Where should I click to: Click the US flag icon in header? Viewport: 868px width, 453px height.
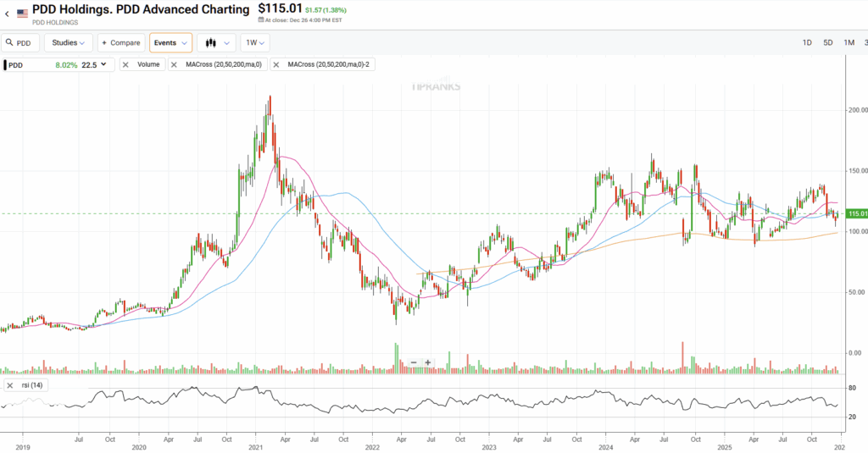click(x=22, y=13)
